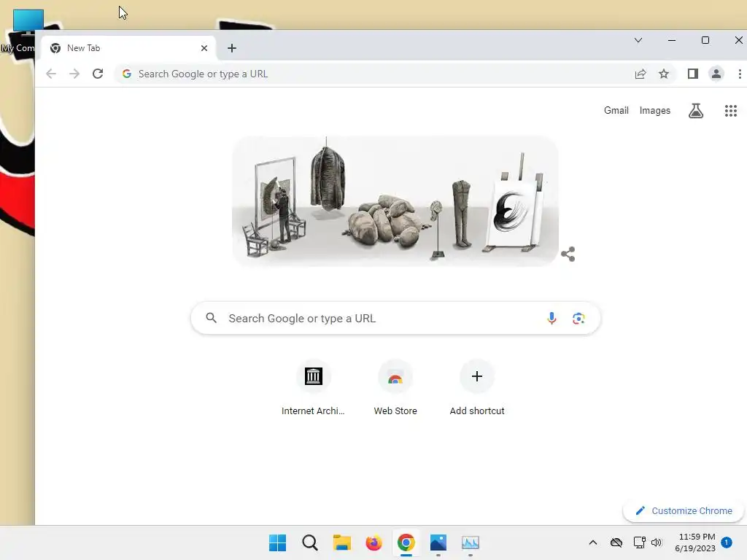
Task: Launch Firefox from the taskbar
Action: [x=374, y=542]
